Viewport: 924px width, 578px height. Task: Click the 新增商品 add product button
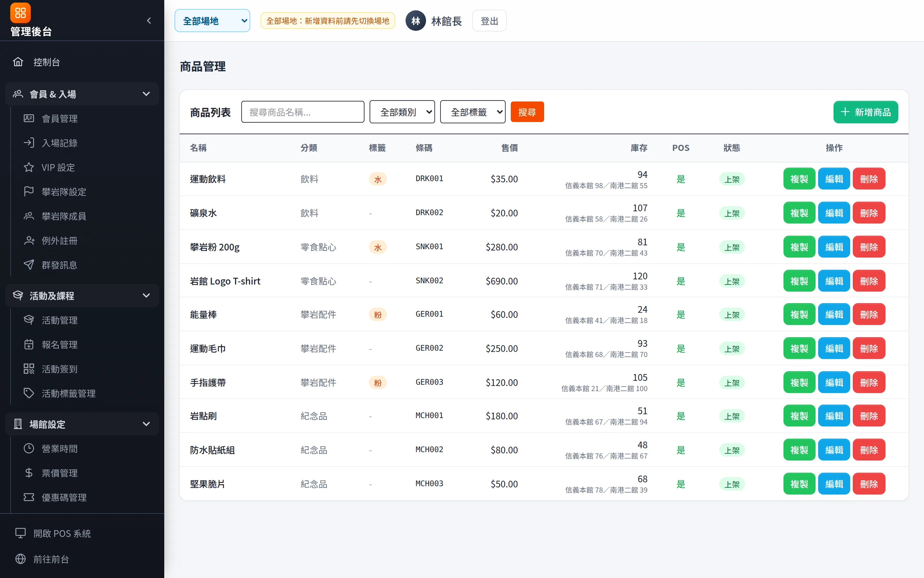(x=866, y=112)
